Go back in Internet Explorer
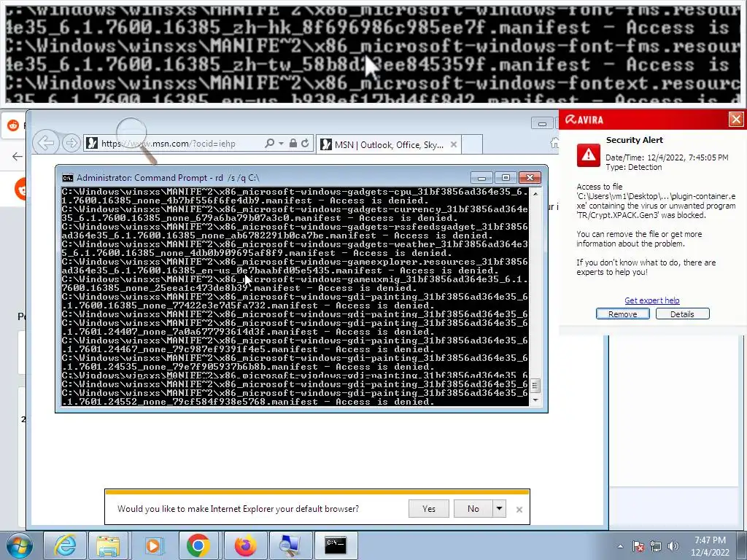Image resolution: width=747 pixels, height=560 pixels. point(46,143)
